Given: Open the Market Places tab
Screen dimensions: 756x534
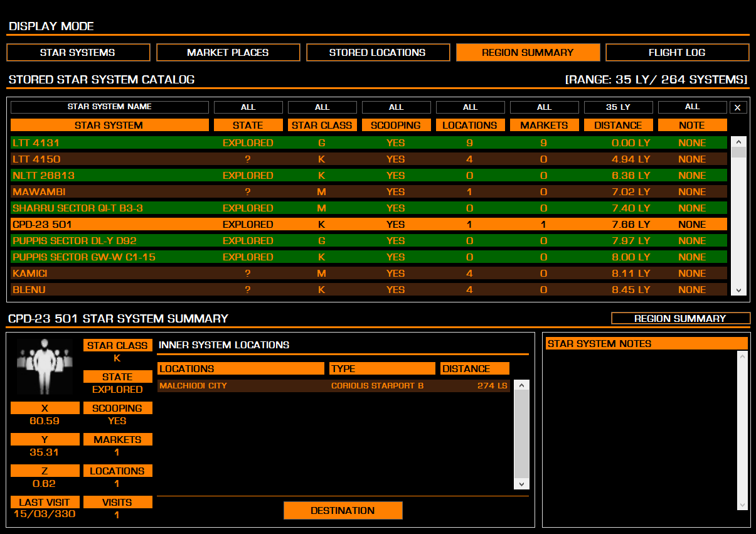Looking at the screenshot, I should click(228, 52).
